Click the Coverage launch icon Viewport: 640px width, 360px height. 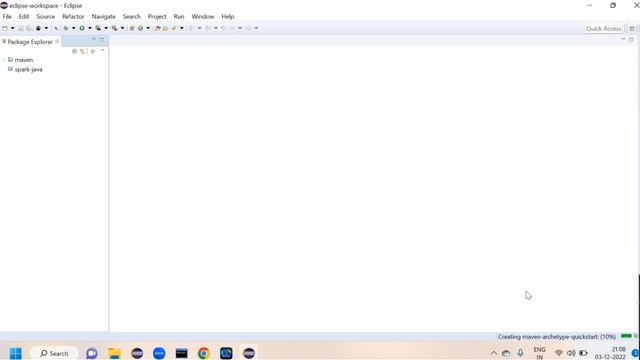point(98,28)
